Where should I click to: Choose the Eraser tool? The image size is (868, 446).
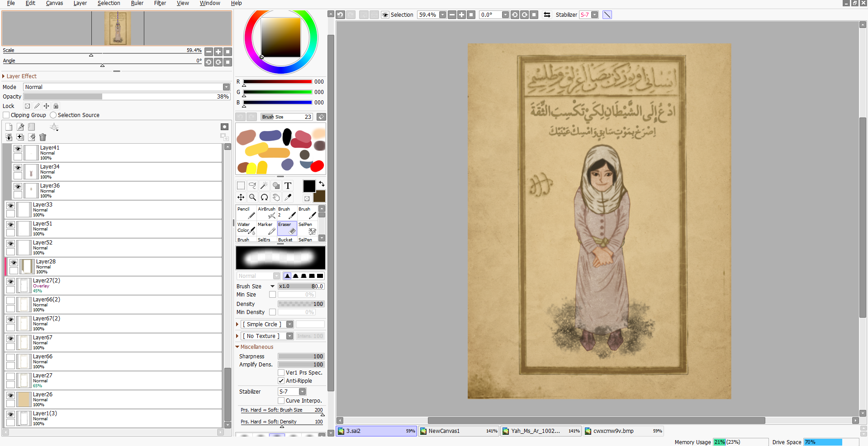click(x=287, y=228)
